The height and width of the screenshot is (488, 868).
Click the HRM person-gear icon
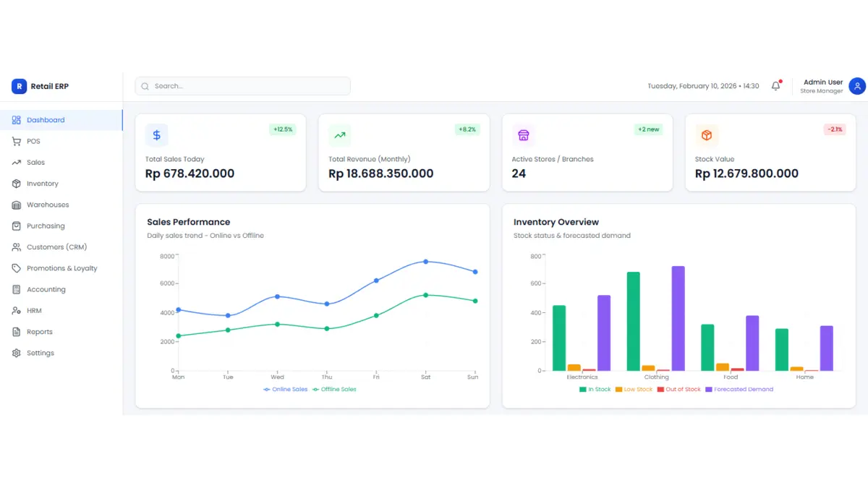tap(15, 310)
